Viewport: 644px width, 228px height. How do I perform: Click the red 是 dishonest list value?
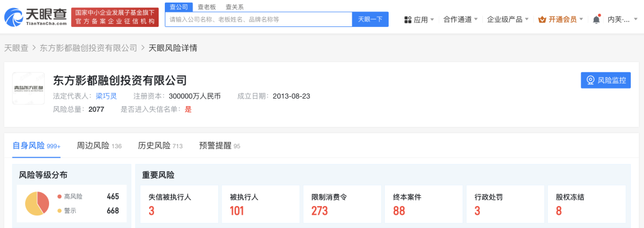click(189, 109)
